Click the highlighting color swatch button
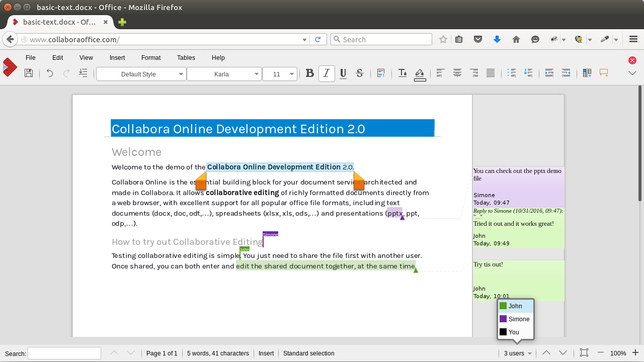 (x=420, y=74)
